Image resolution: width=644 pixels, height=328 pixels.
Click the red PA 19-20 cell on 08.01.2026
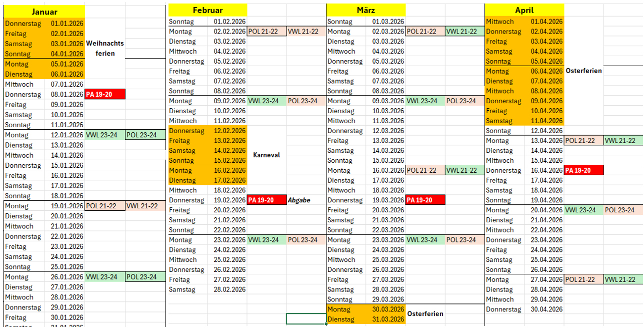pyautogui.click(x=105, y=94)
